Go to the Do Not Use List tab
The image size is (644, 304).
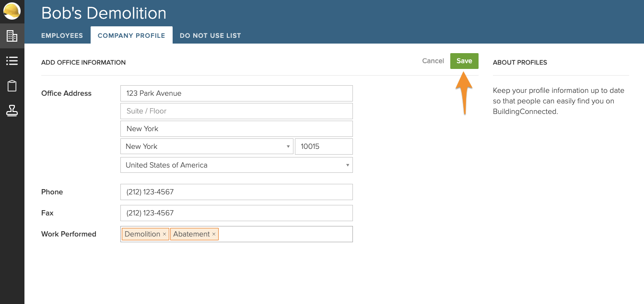tap(210, 35)
